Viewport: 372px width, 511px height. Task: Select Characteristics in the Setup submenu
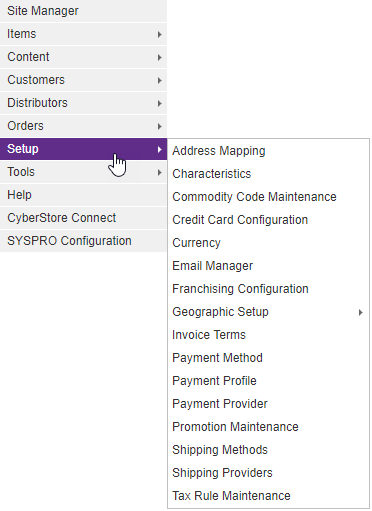pyautogui.click(x=268, y=174)
